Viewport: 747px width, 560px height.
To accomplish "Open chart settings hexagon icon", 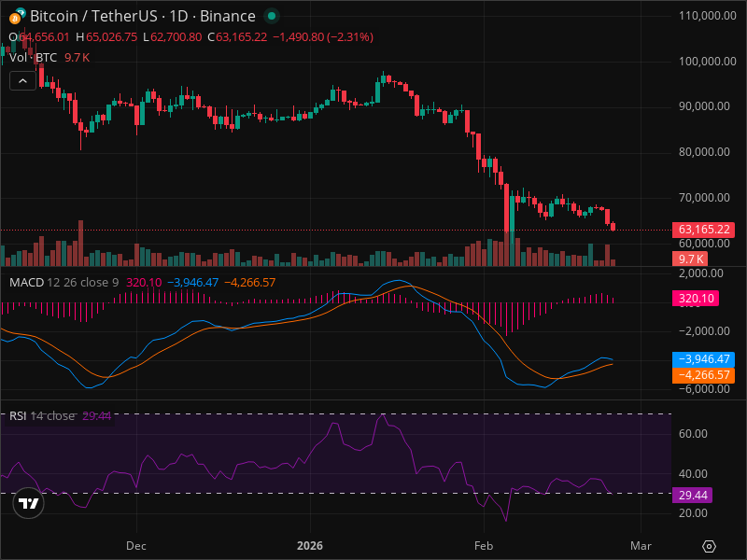I will [x=709, y=546].
